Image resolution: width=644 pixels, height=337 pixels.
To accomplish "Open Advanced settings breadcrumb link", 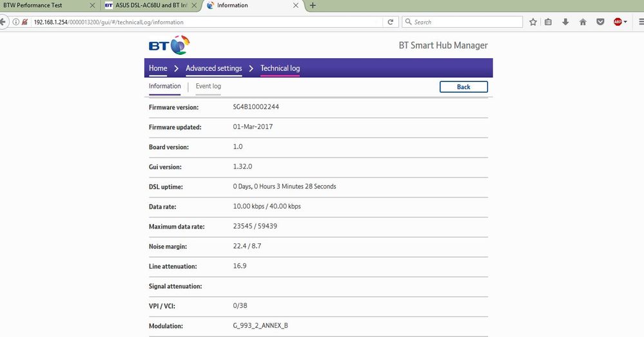I will click(213, 68).
